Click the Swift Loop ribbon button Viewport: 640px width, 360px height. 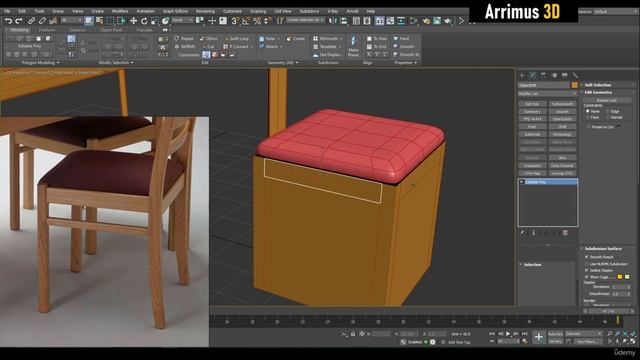(236, 38)
